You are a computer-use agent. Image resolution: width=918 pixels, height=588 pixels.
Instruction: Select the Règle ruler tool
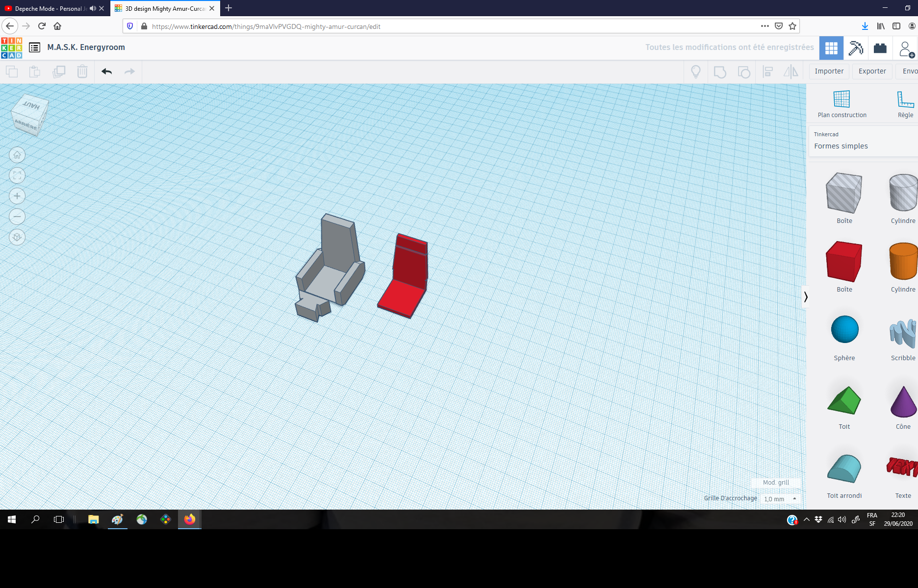[905, 104]
